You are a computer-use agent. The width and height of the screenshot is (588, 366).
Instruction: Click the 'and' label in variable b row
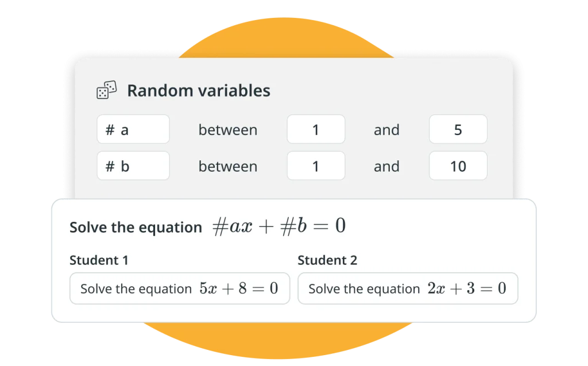tap(386, 167)
